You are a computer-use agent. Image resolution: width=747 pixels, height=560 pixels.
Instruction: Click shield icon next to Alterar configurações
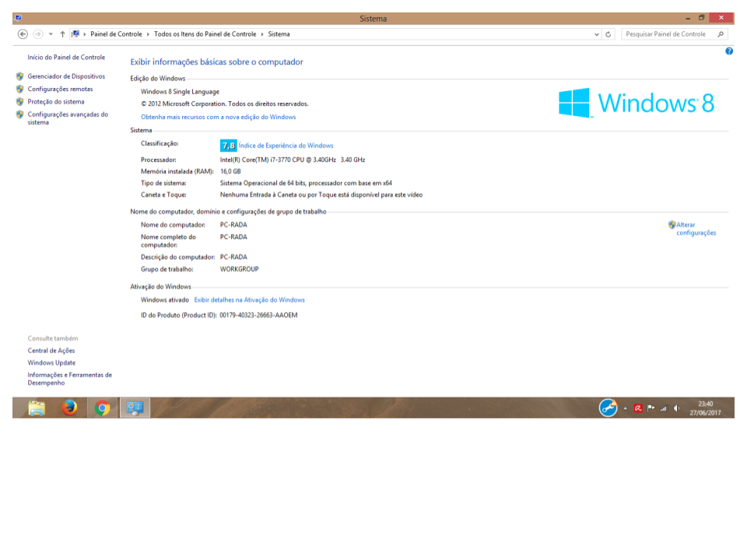pyautogui.click(x=672, y=225)
